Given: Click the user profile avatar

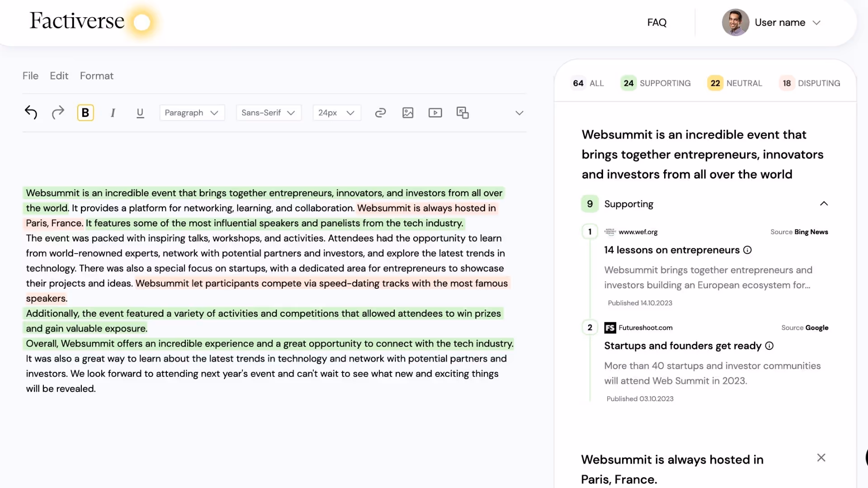Looking at the screenshot, I should [735, 22].
